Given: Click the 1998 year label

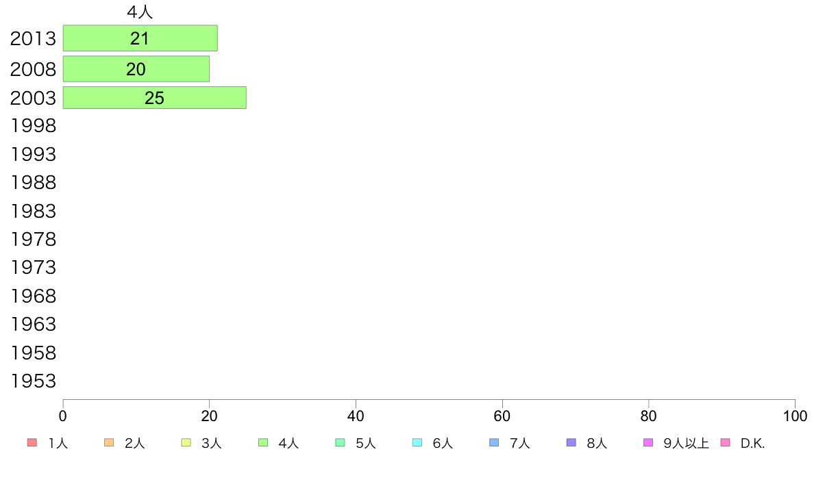Looking at the screenshot, I should tap(33, 125).
